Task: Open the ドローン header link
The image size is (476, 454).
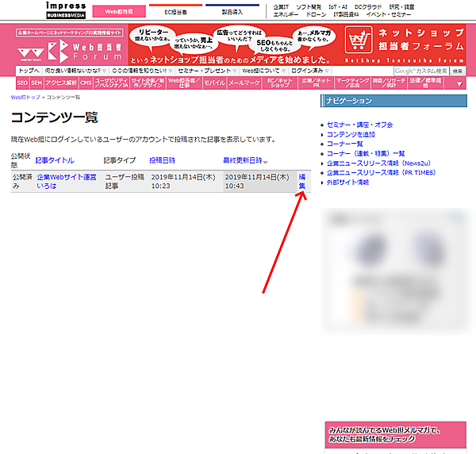Action: click(x=316, y=14)
